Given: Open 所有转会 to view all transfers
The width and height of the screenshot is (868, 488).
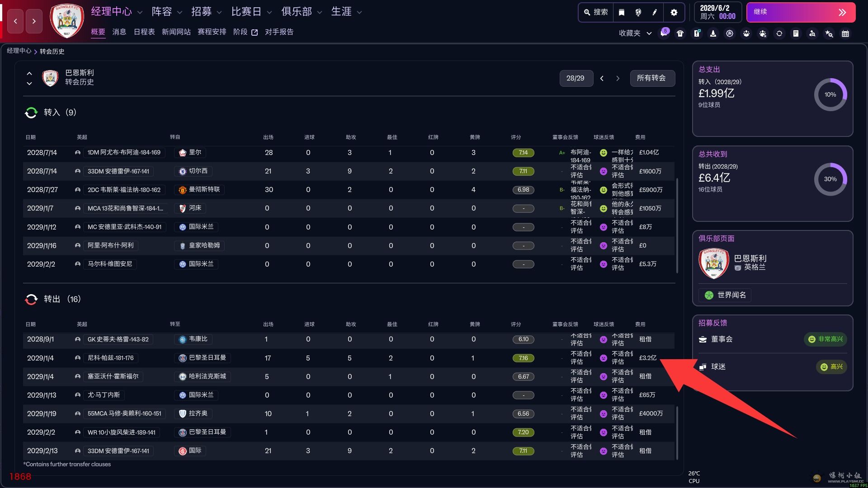Looking at the screenshot, I should pyautogui.click(x=652, y=78).
